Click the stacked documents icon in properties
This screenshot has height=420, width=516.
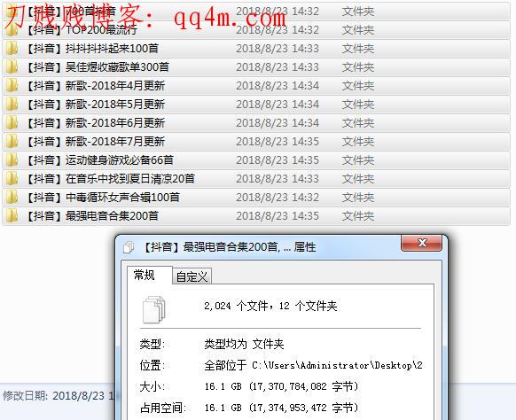pos(153,309)
